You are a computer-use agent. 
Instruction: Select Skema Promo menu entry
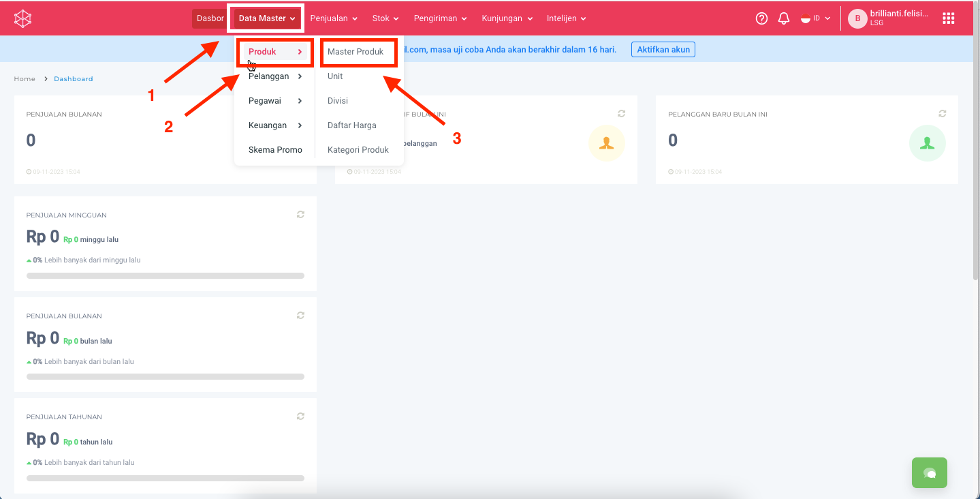(x=275, y=150)
